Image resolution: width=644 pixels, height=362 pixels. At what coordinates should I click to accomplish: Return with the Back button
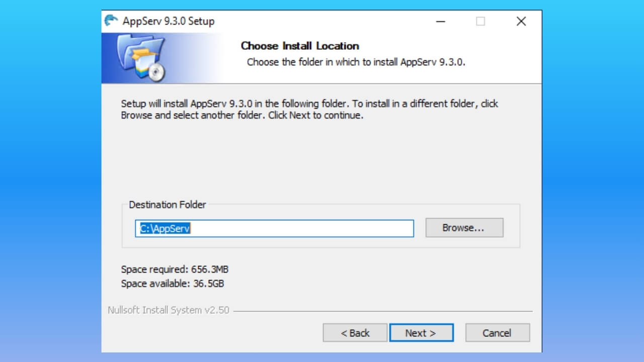(355, 333)
